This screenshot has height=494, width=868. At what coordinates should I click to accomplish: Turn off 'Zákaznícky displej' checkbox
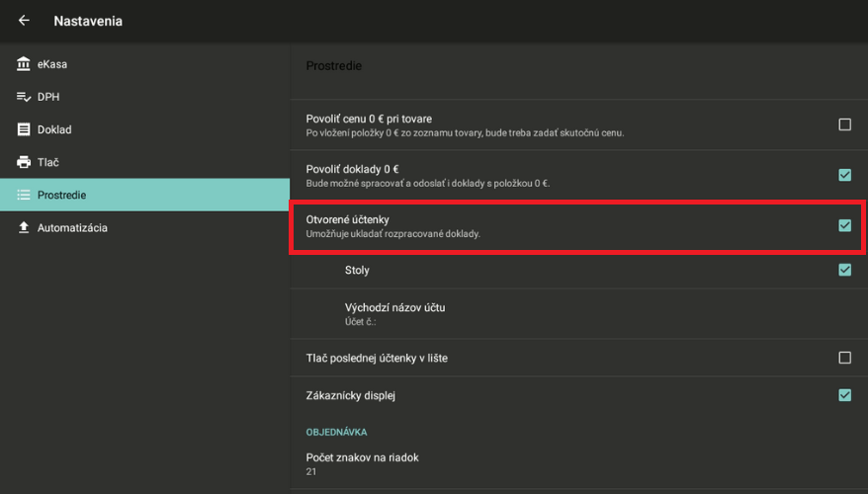point(844,395)
